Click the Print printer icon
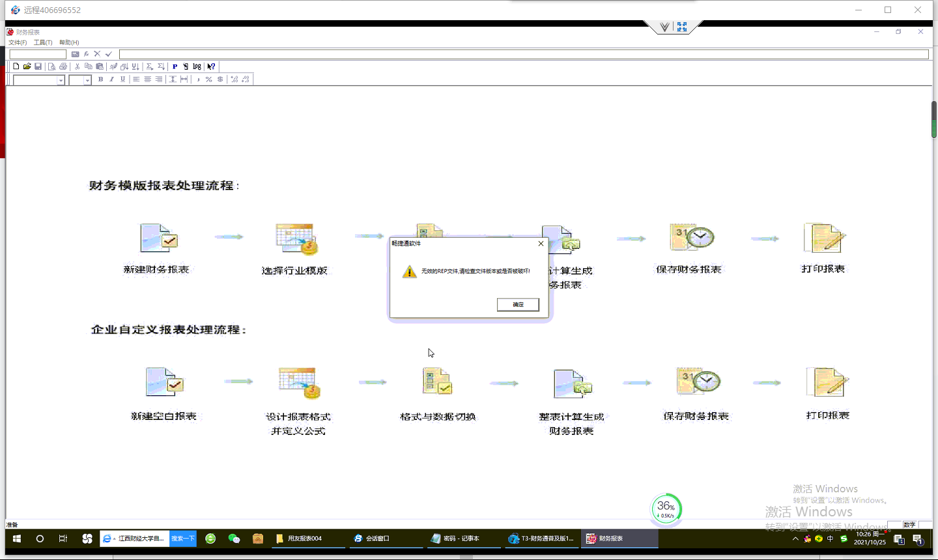Screen dimensions: 938x560 pyautogui.click(x=63, y=66)
